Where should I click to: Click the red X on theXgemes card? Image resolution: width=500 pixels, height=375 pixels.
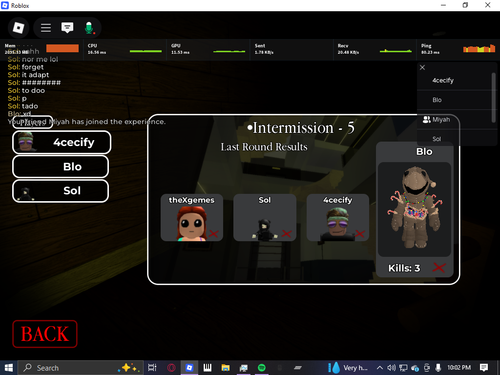pos(213,234)
